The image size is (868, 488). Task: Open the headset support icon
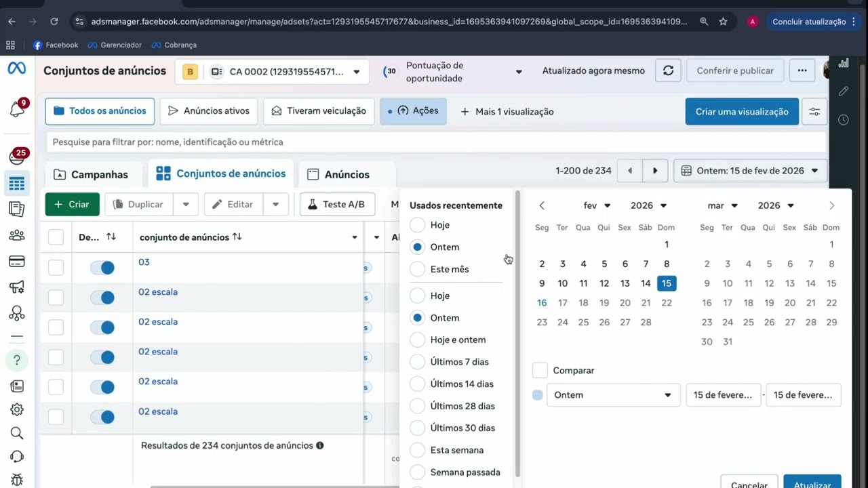[x=17, y=457]
